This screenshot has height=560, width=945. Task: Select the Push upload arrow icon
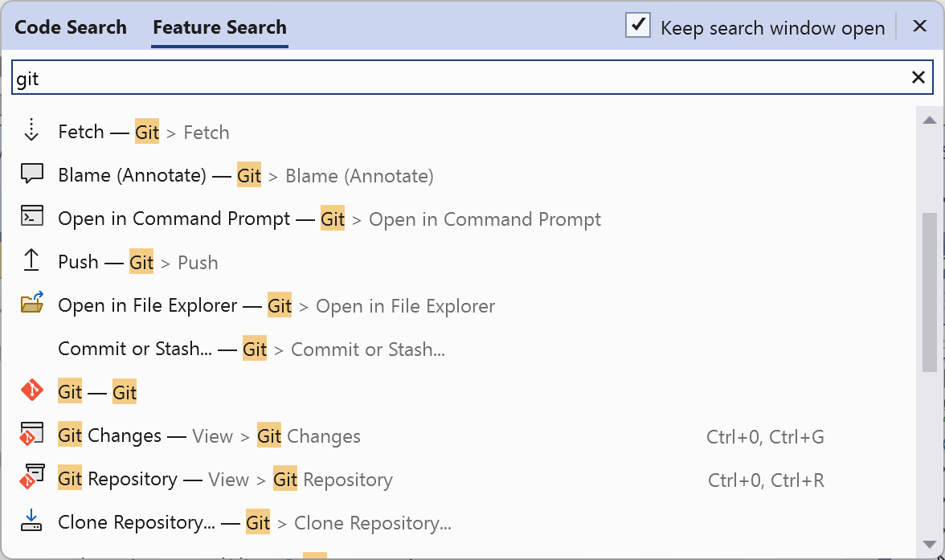click(x=31, y=261)
